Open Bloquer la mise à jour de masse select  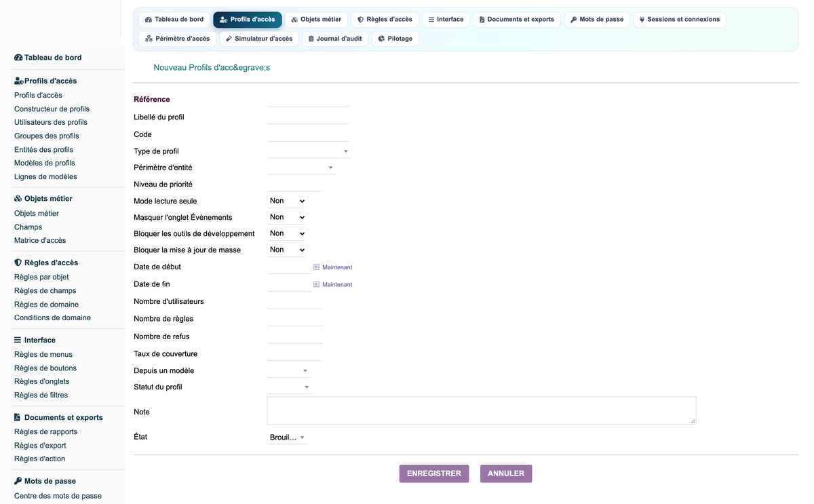click(287, 250)
